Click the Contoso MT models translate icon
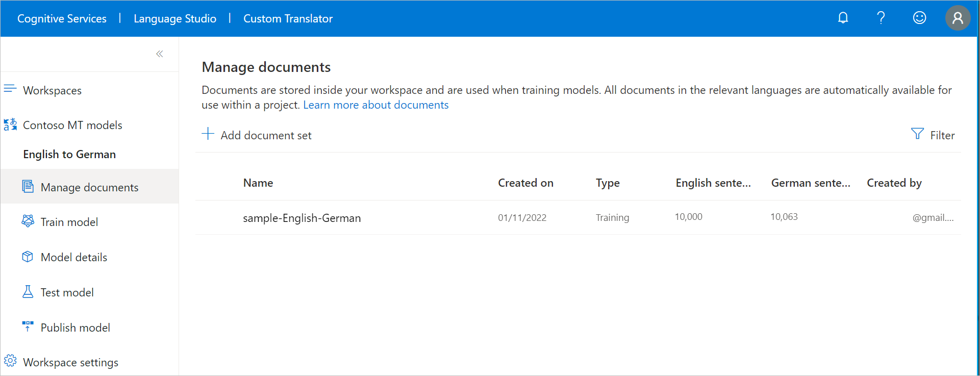The image size is (980, 376). (x=10, y=124)
